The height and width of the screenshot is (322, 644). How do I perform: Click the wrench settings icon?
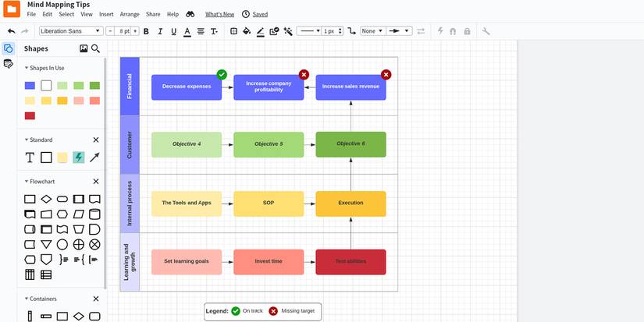click(486, 31)
